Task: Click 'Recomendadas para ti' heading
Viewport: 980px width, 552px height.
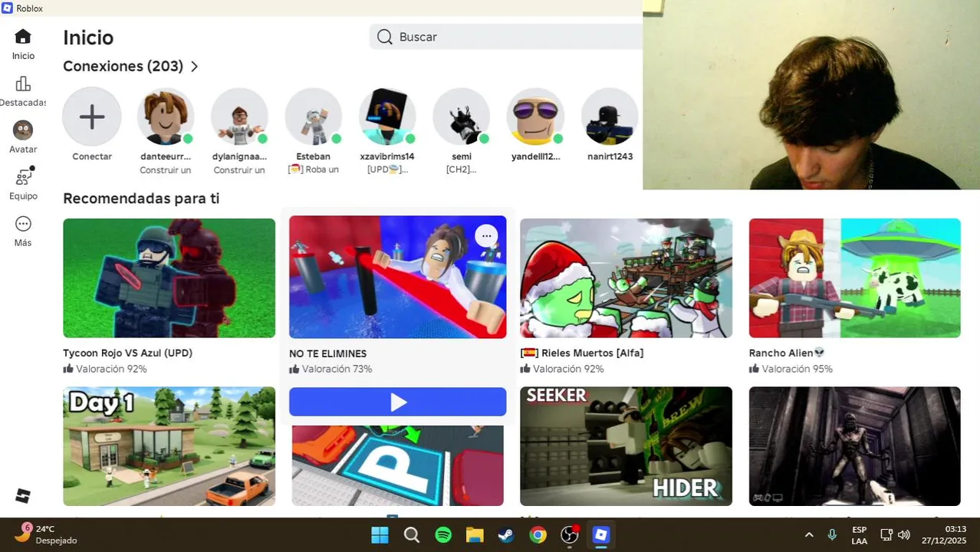Action: [x=141, y=199]
